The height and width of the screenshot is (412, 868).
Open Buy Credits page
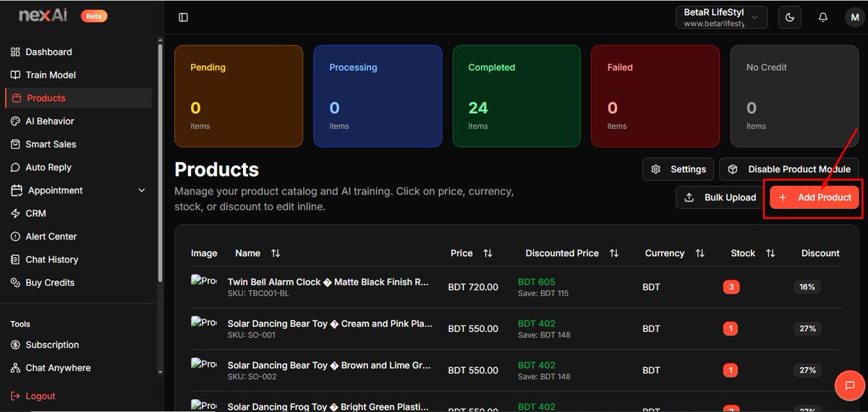pyautogui.click(x=78, y=283)
